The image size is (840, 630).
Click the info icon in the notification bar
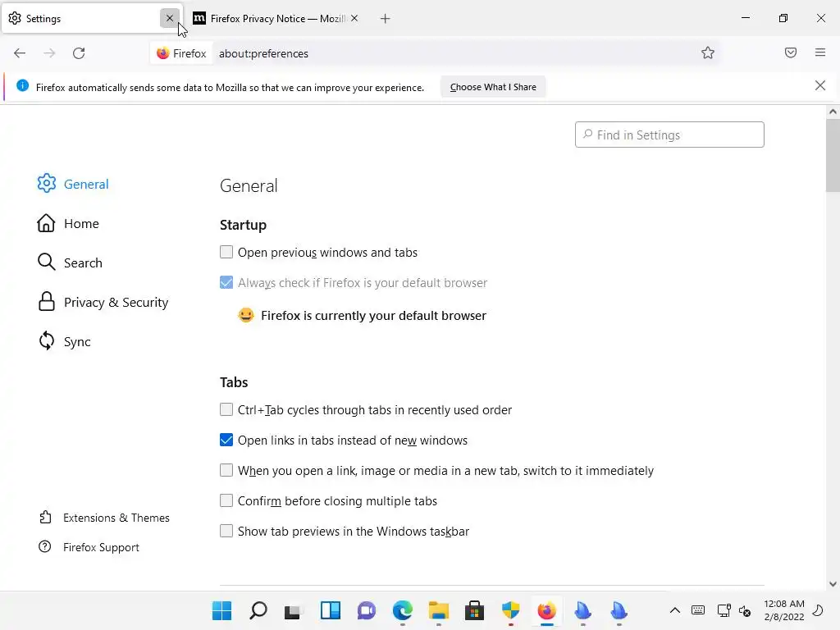22,85
